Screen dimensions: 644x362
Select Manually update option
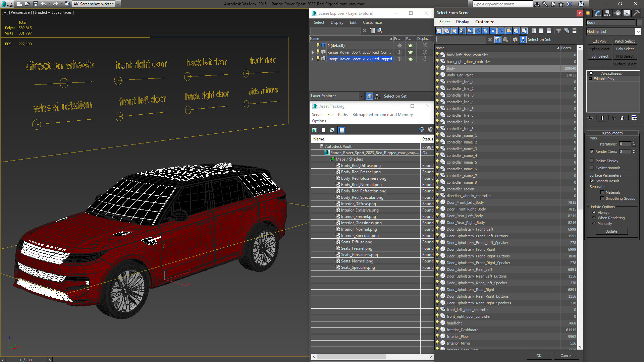tap(594, 224)
